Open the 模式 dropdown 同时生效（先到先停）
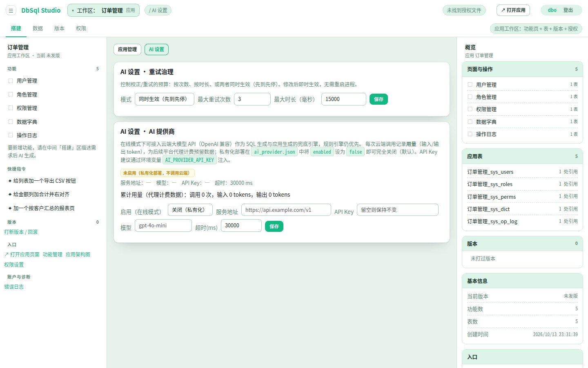588x368 pixels. coord(165,99)
